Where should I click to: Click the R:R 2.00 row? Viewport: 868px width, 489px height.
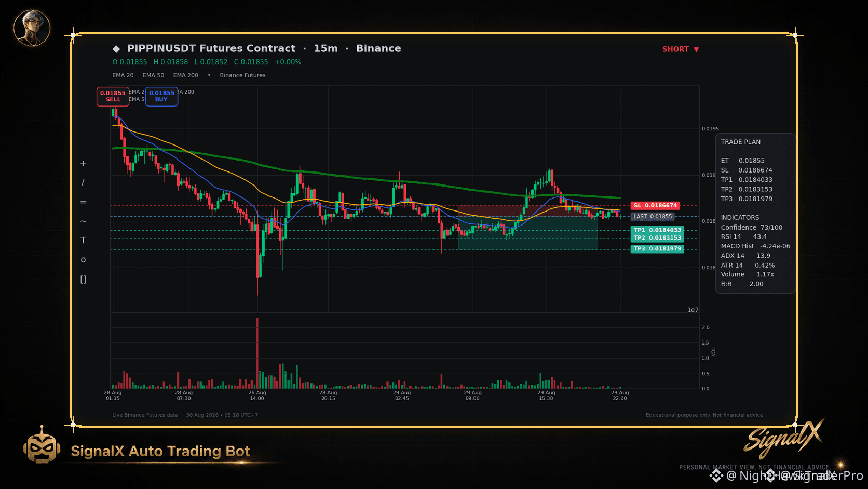[x=742, y=284]
